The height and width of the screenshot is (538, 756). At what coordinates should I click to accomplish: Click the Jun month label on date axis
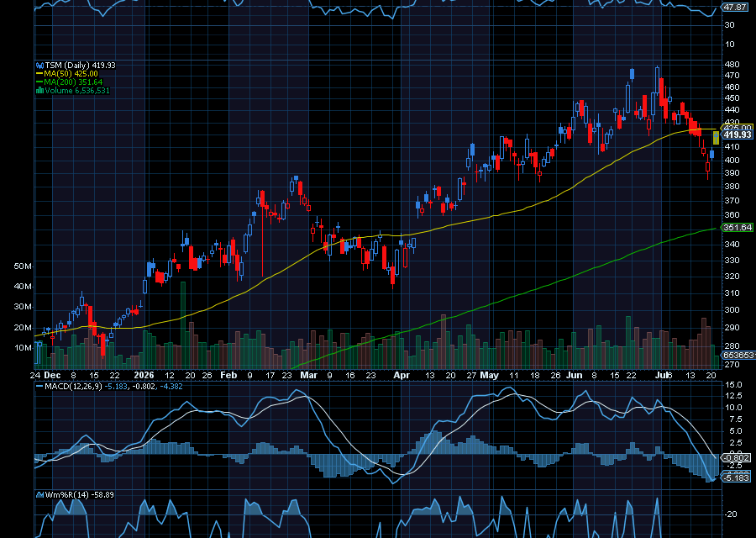[574, 375]
